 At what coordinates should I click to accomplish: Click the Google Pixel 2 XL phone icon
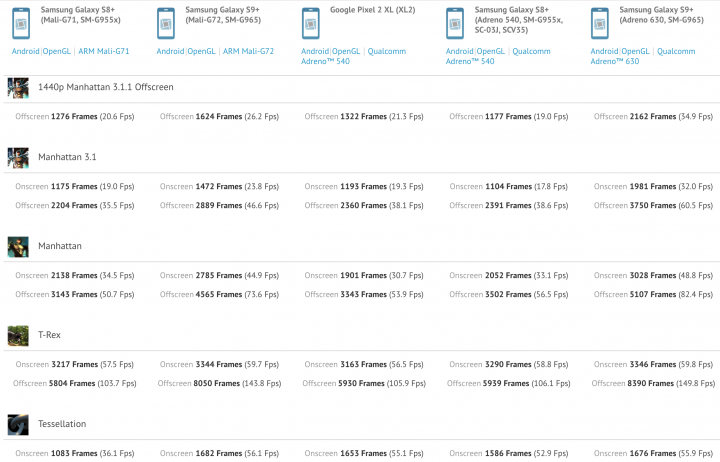(310, 23)
